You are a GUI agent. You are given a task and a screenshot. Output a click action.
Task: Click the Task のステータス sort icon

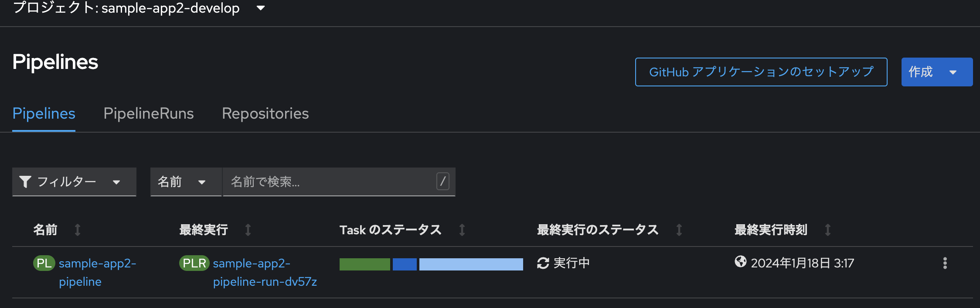pyautogui.click(x=462, y=230)
